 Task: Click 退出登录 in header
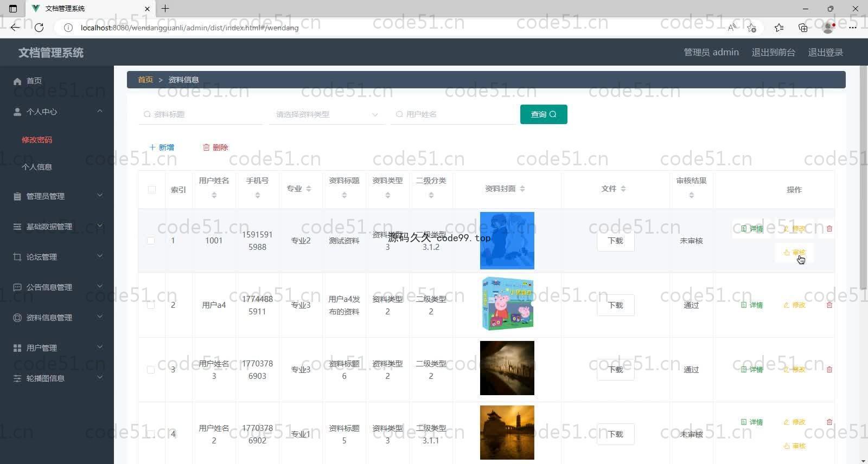[825, 53]
